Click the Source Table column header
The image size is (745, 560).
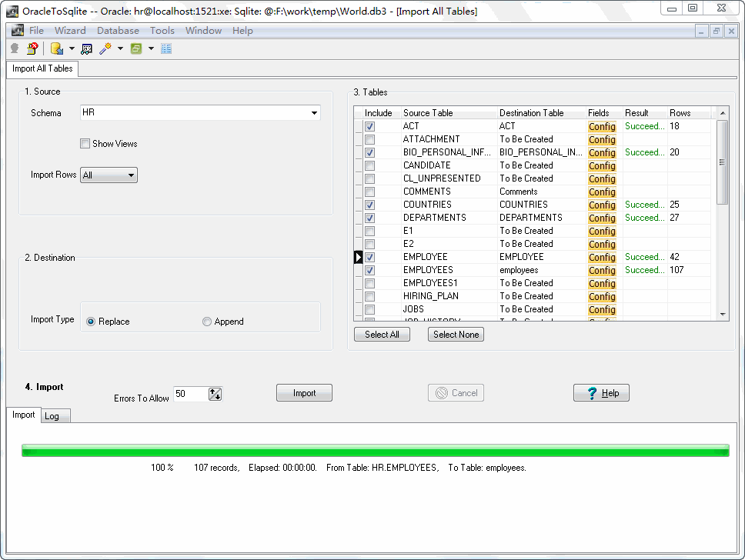[x=449, y=113]
